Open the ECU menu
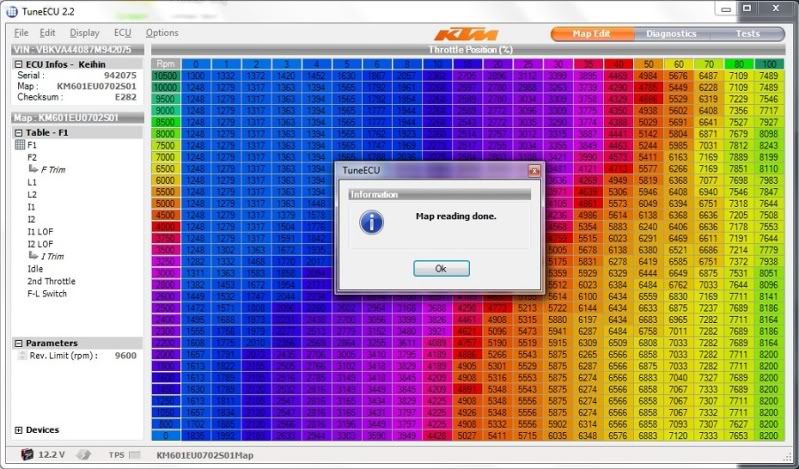 (x=122, y=33)
